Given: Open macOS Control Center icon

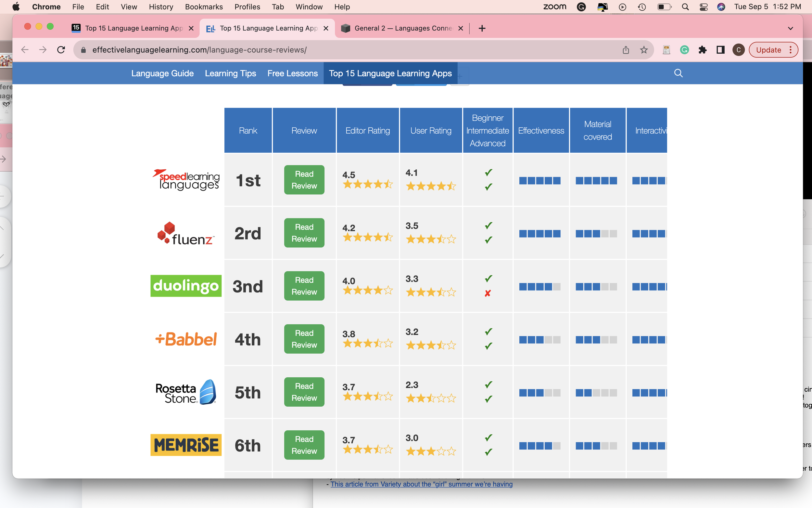Looking at the screenshot, I should 704,7.
